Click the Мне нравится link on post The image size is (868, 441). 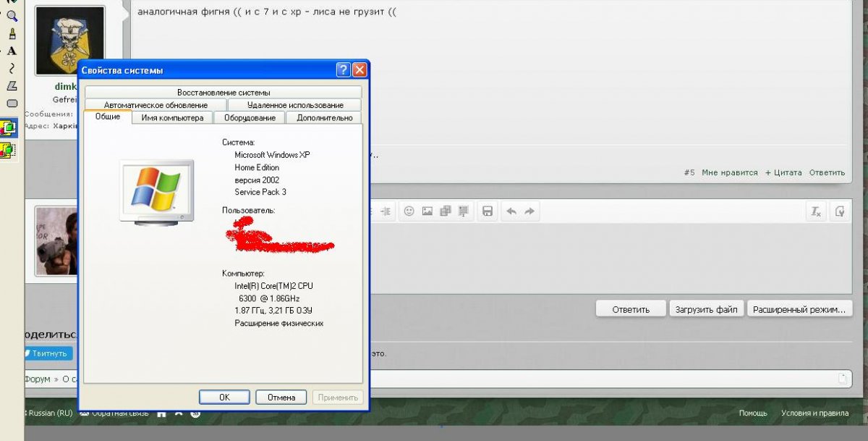click(x=729, y=172)
